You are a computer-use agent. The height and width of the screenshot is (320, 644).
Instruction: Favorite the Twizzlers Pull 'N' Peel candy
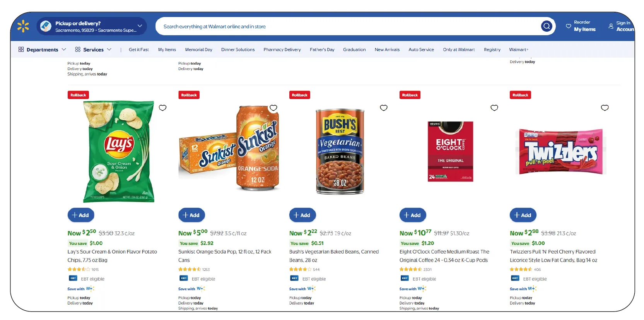(605, 108)
